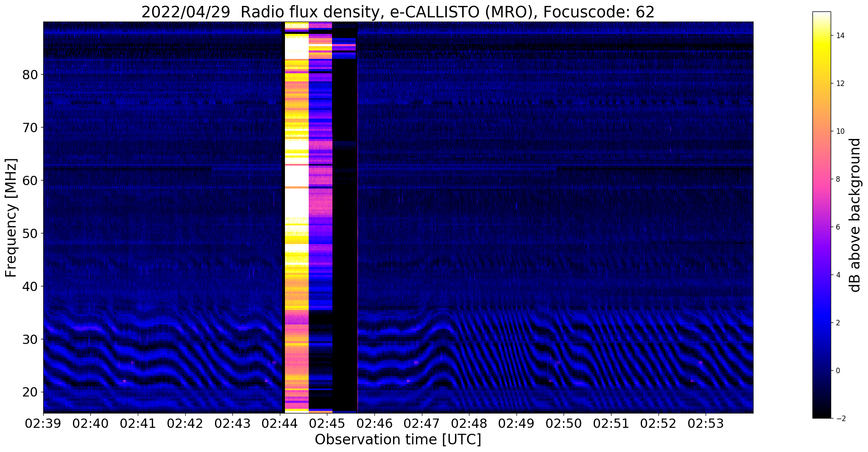This screenshot has height=452, width=868.
Task: Click the colorbar tick value 14
Action: click(x=840, y=36)
